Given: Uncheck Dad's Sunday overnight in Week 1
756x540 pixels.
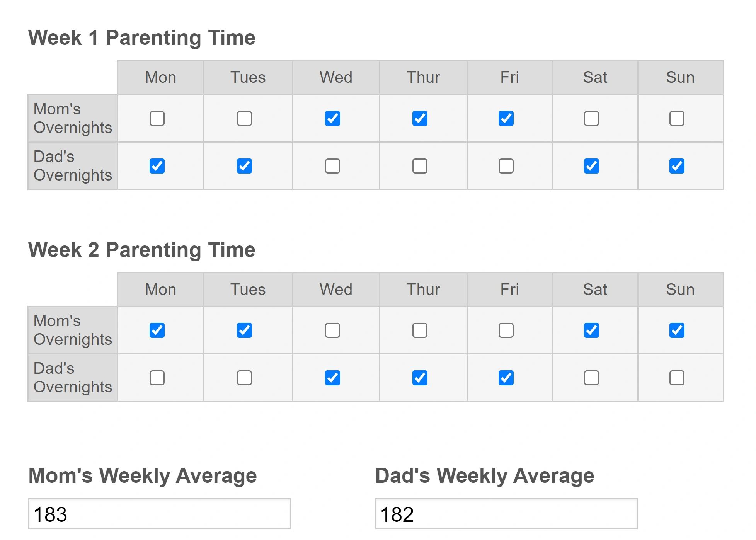Looking at the screenshot, I should click(676, 166).
